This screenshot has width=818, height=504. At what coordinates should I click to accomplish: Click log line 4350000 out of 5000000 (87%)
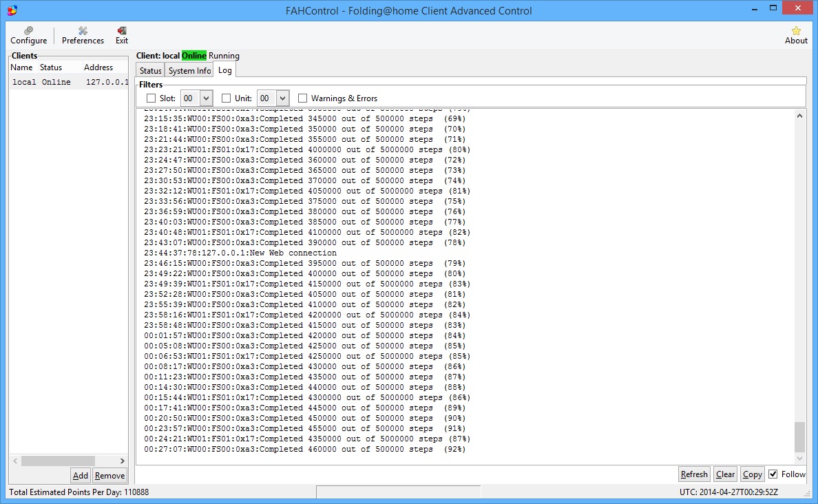pyautogui.click(x=307, y=439)
